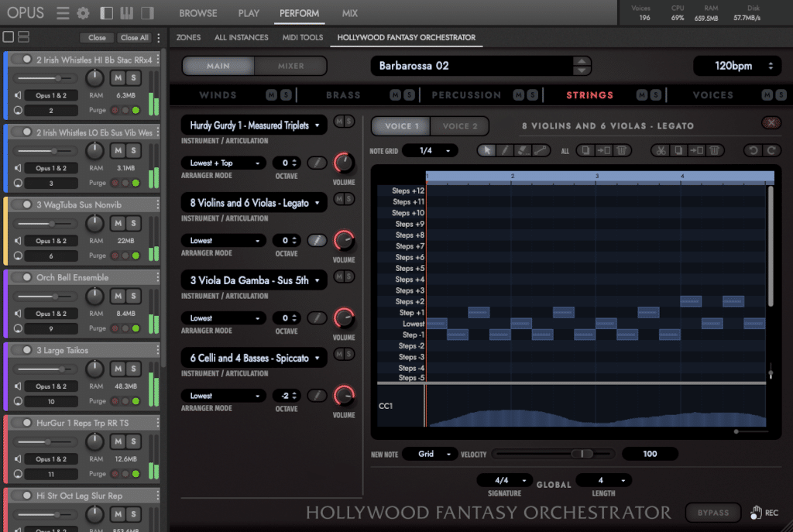Open NEW NOTE Grid dropdown
793x532 pixels.
[430, 454]
